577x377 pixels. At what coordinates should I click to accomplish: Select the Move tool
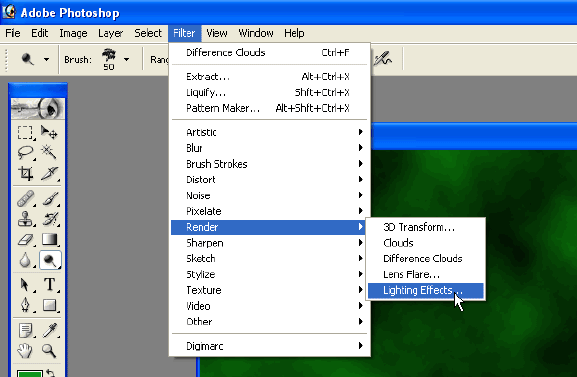coord(49,133)
